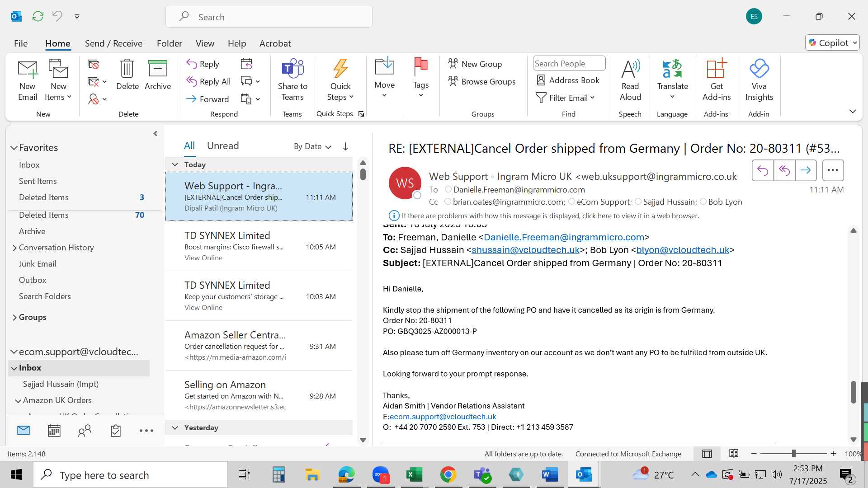Open shussain@vcloudtech.uk email link
This screenshot has width=868, height=488.
525,250
